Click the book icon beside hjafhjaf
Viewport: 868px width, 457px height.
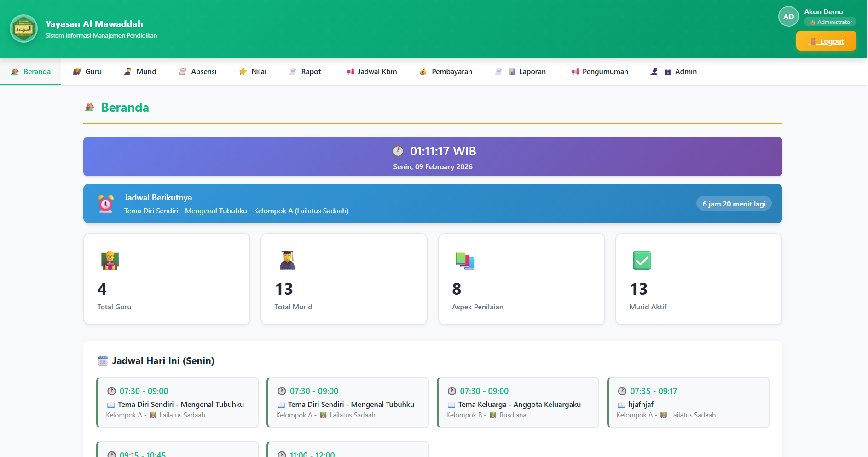621,405
